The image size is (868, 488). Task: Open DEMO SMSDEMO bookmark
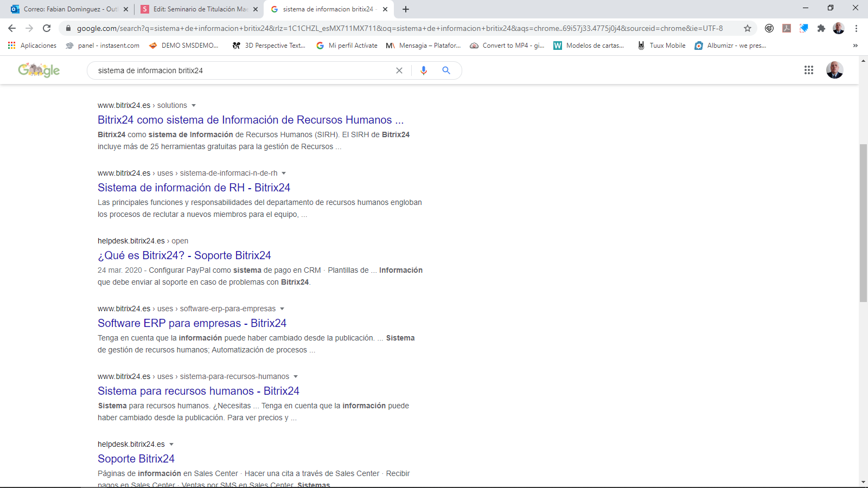(x=183, y=46)
